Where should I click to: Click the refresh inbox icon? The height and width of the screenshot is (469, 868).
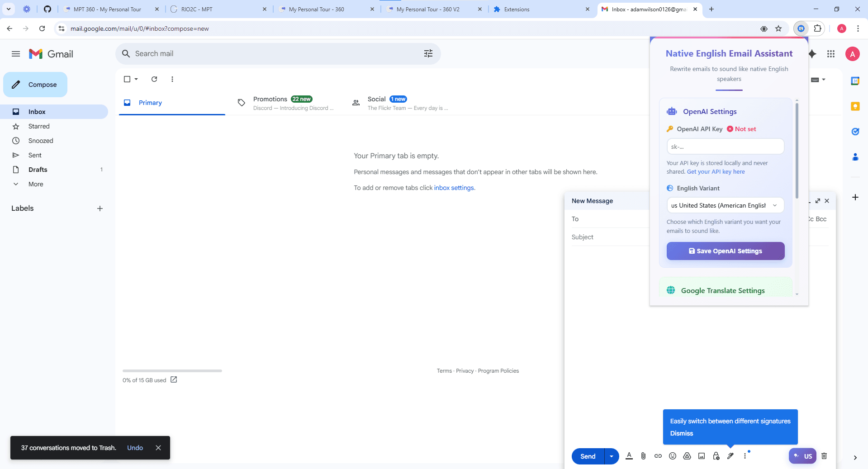154,79
